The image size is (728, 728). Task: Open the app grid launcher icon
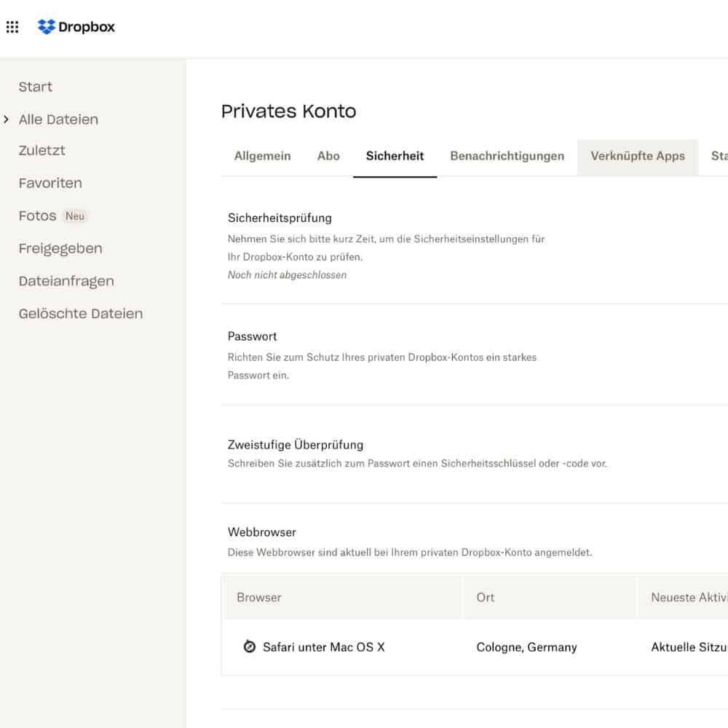(12, 27)
